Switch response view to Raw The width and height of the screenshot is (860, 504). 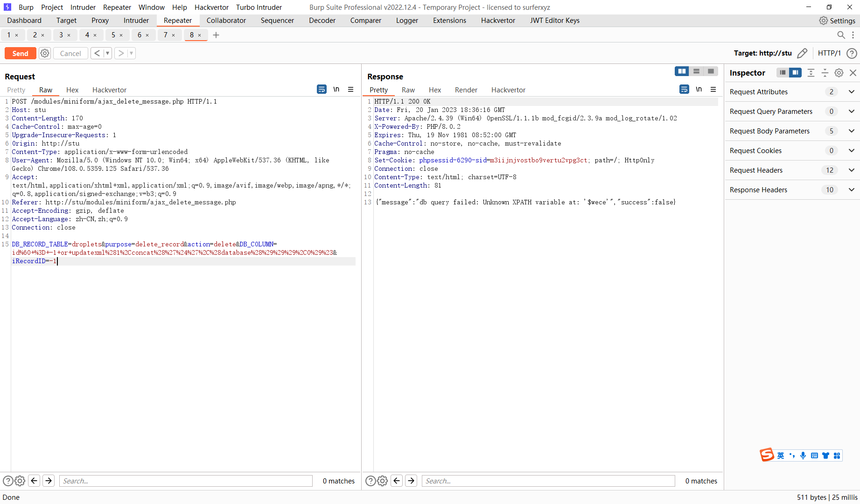pos(408,90)
